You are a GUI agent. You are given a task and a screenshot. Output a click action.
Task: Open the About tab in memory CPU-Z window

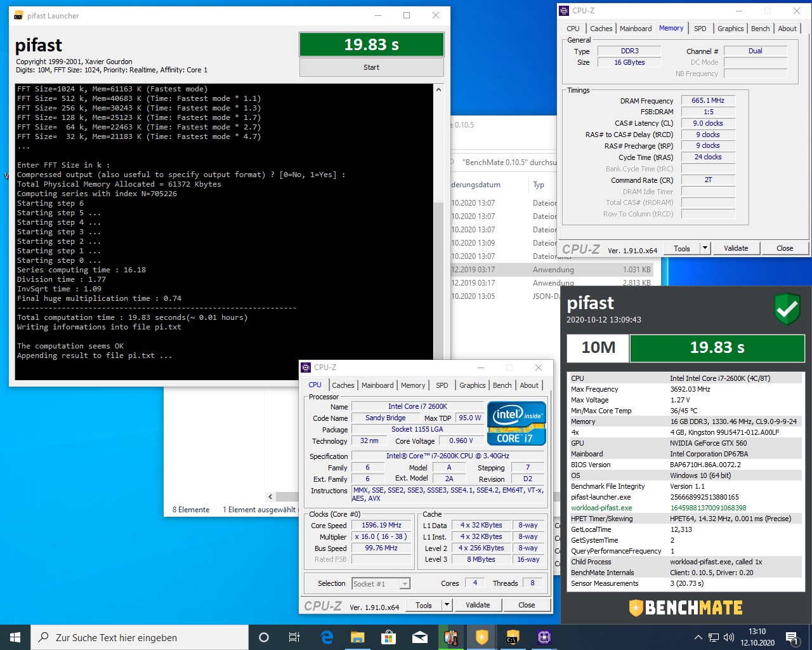pos(787,29)
